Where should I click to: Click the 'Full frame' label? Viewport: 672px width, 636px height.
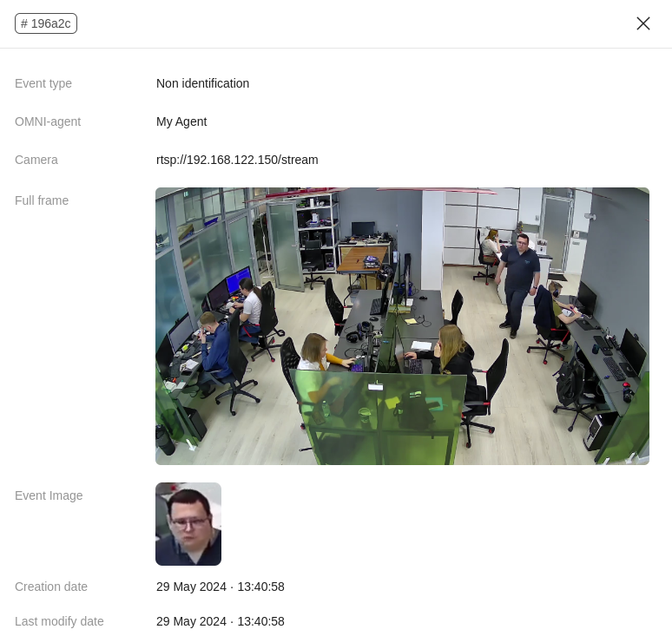[x=42, y=200]
